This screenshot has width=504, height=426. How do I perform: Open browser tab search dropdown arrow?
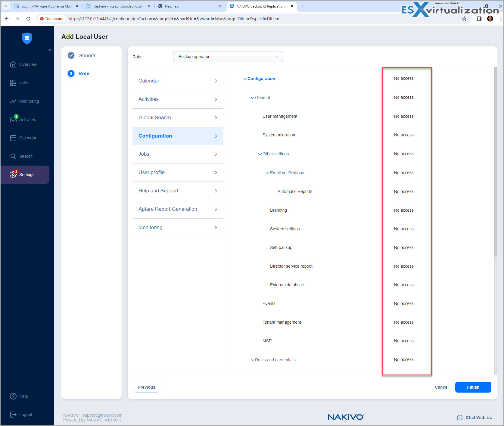point(6,6)
